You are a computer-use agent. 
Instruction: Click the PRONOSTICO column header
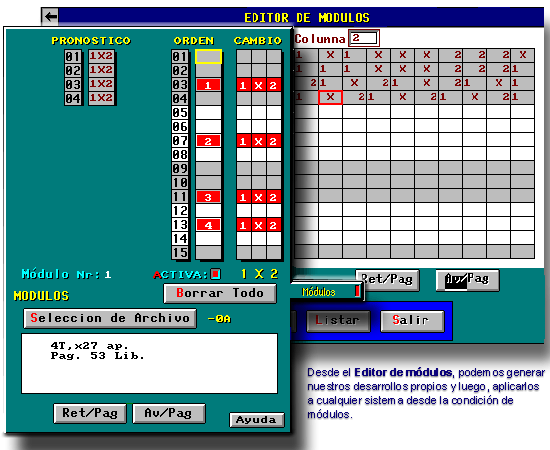click(x=91, y=41)
